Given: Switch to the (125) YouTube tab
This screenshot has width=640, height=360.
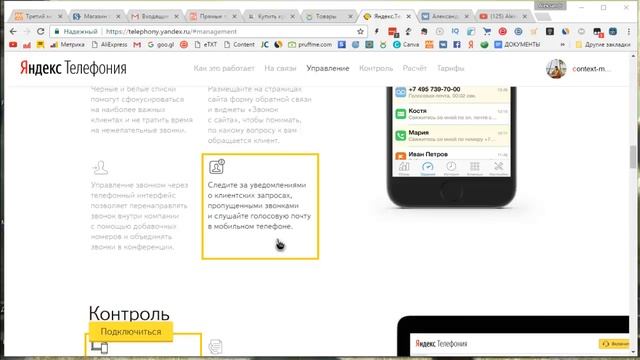Looking at the screenshot, I should tap(504, 16).
